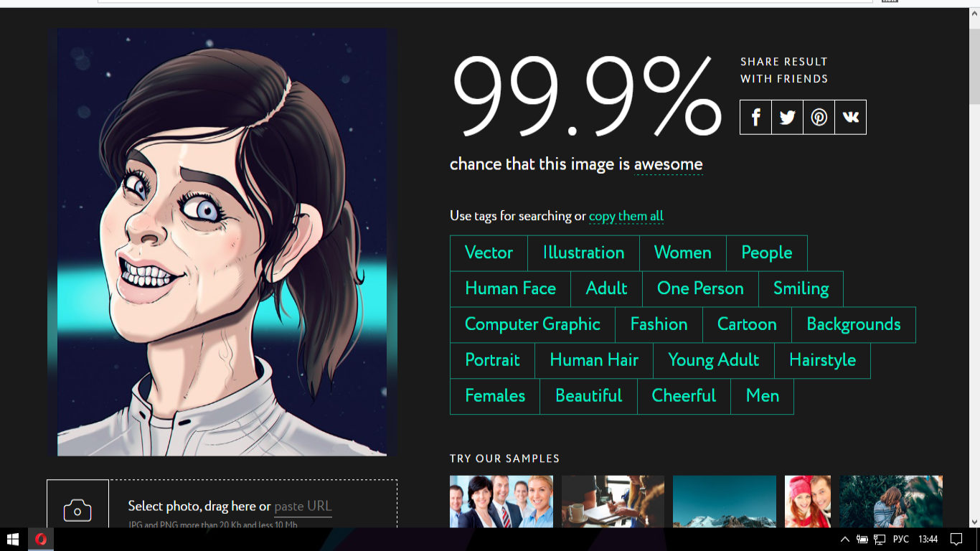Select the Backgrounds tag
980x551 pixels.
[854, 325]
